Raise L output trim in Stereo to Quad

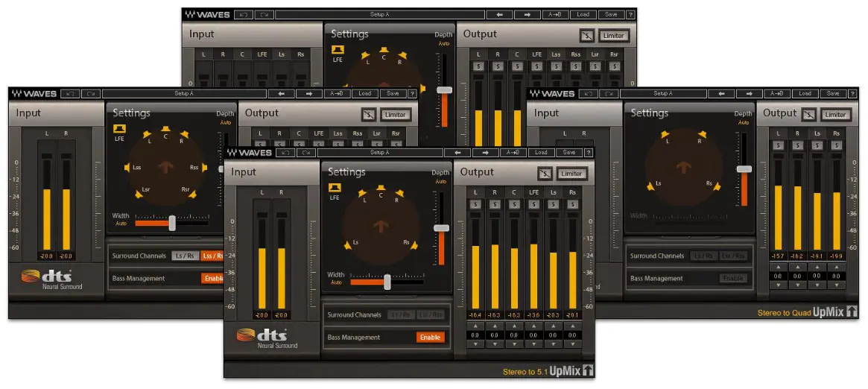click(x=779, y=267)
